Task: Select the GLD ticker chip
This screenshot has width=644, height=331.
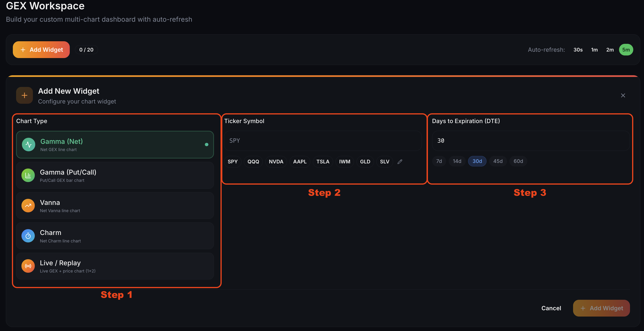Action: tap(365, 162)
